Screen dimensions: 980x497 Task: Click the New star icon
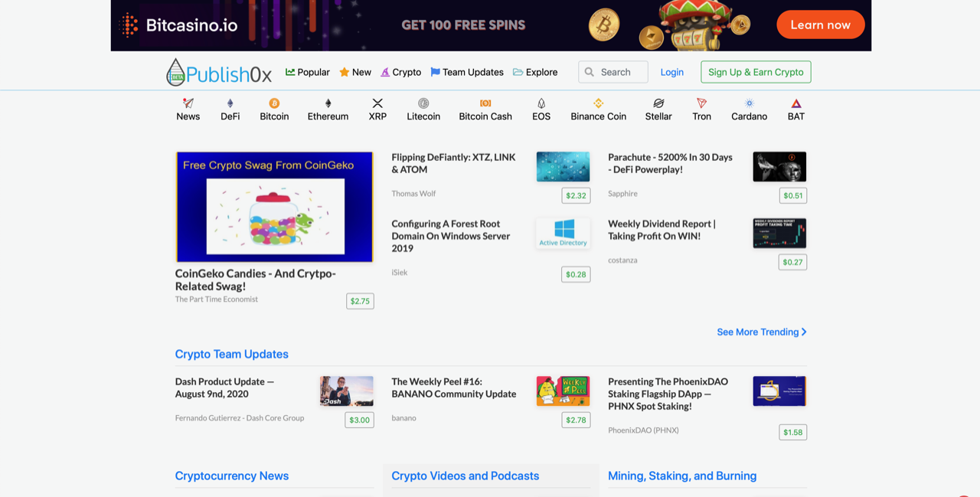tap(345, 72)
